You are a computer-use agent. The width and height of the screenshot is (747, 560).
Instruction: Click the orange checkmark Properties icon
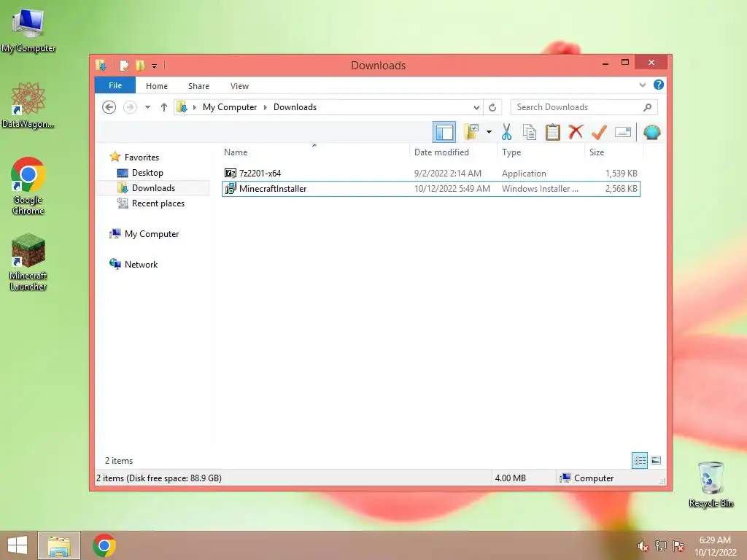tap(599, 132)
